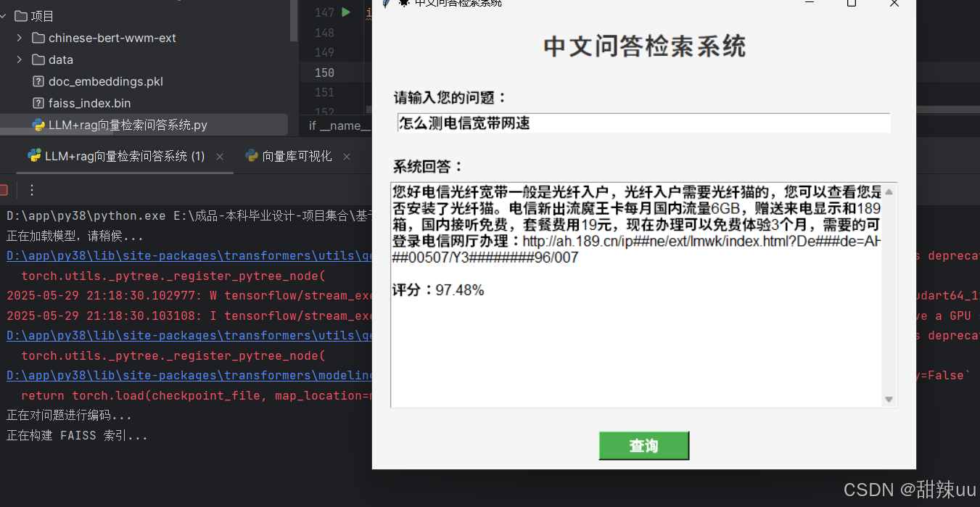Select the chinese-bert-wwm-ext folder name
This screenshot has height=507, width=980.
pos(112,38)
